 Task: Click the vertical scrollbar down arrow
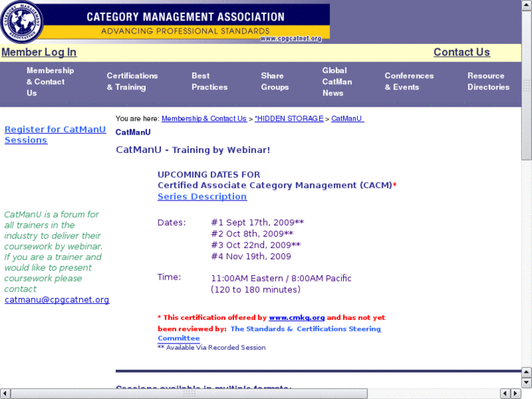pyautogui.click(x=526, y=383)
